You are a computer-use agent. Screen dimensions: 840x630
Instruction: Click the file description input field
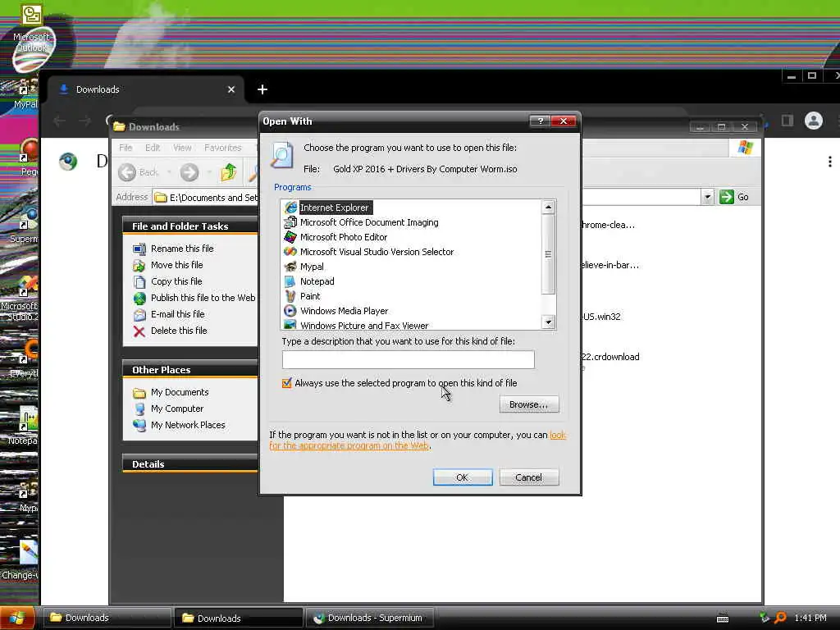click(409, 359)
